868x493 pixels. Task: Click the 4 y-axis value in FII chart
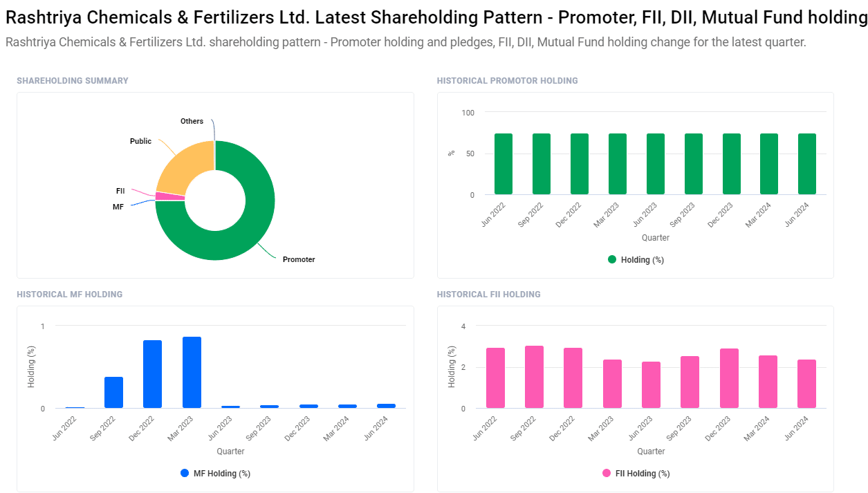pyautogui.click(x=464, y=326)
